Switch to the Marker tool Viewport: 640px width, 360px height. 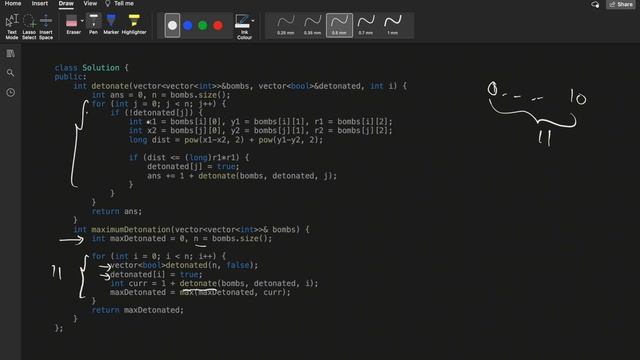tap(111, 24)
